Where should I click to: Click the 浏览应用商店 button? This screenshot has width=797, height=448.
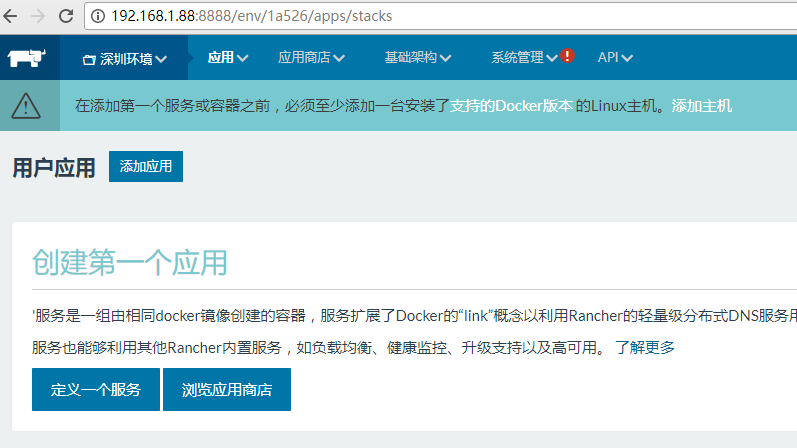point(227,390)
